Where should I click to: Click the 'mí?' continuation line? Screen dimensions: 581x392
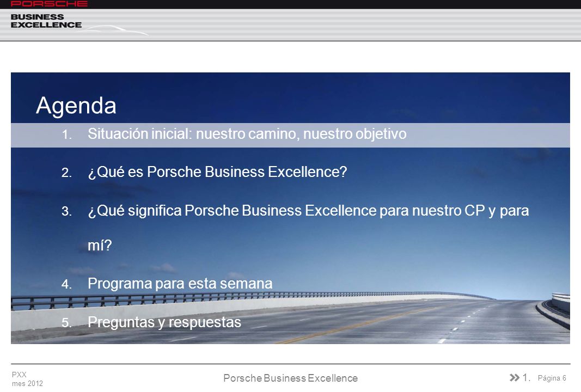pyautogui.click(x=99, y=246)
